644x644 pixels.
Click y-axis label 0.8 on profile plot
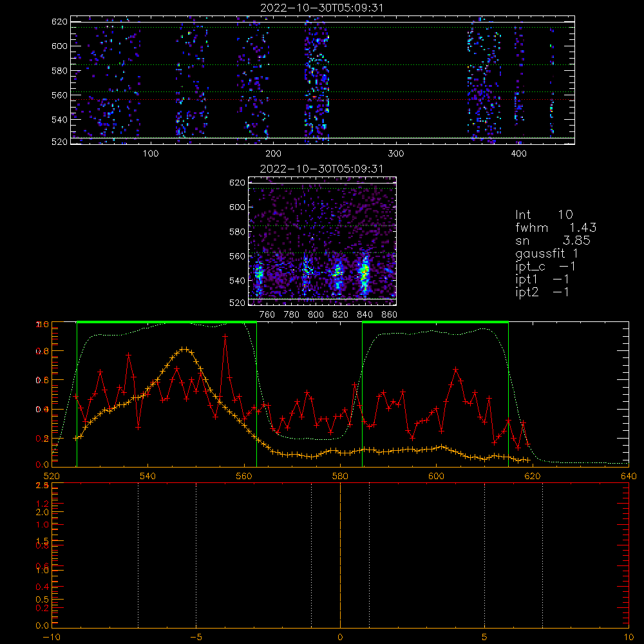pyautogui.click(x=43, y=351)
